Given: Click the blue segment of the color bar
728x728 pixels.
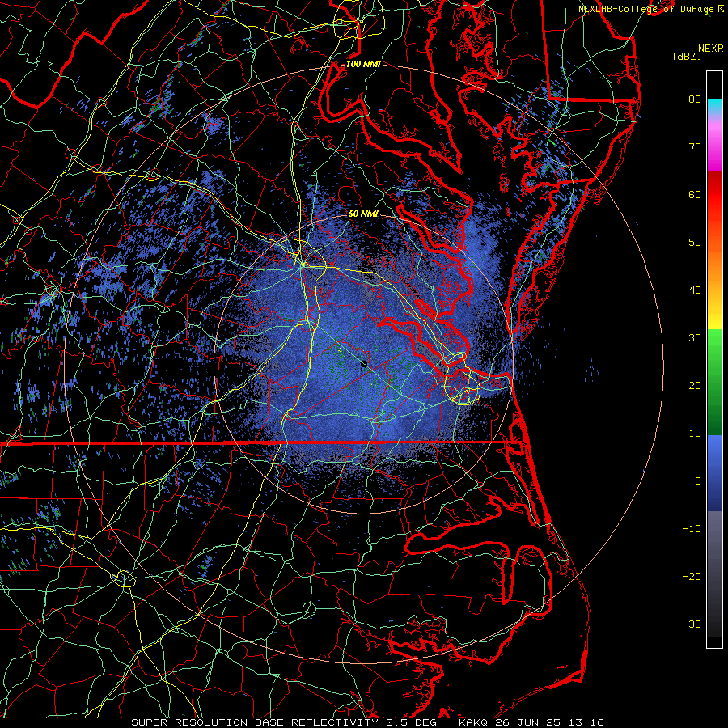Looking at the screenshot, I should point(714,472).
